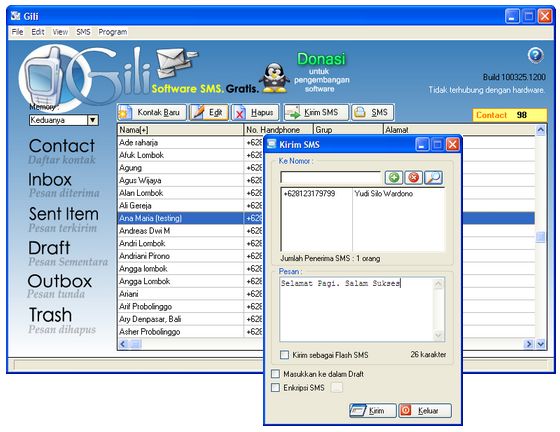Click the Kirim SMS toolbar button
This screenshot has width=560, height=432.
pos(316,112)
